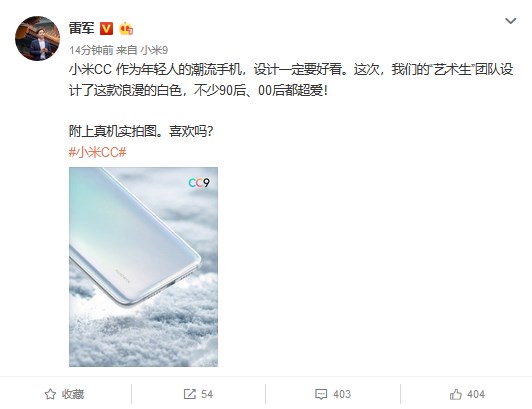Open the #小米CC# hashtag topic

97,152
